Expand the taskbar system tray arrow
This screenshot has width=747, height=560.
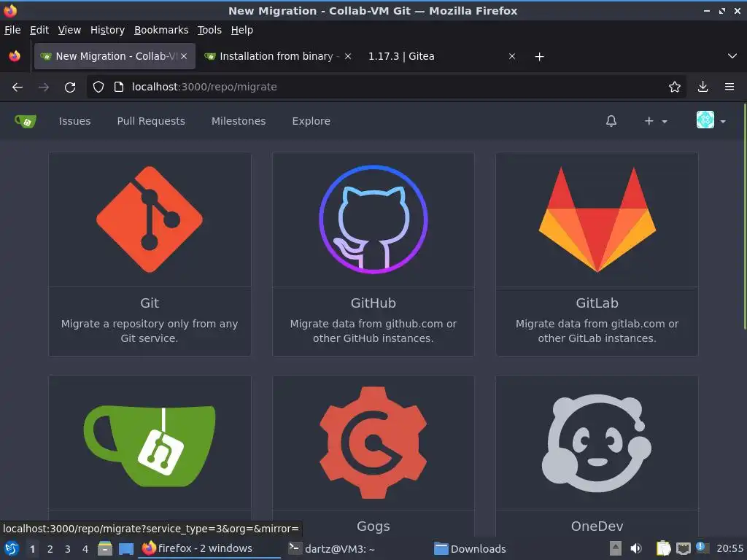[x=616, y=548]
